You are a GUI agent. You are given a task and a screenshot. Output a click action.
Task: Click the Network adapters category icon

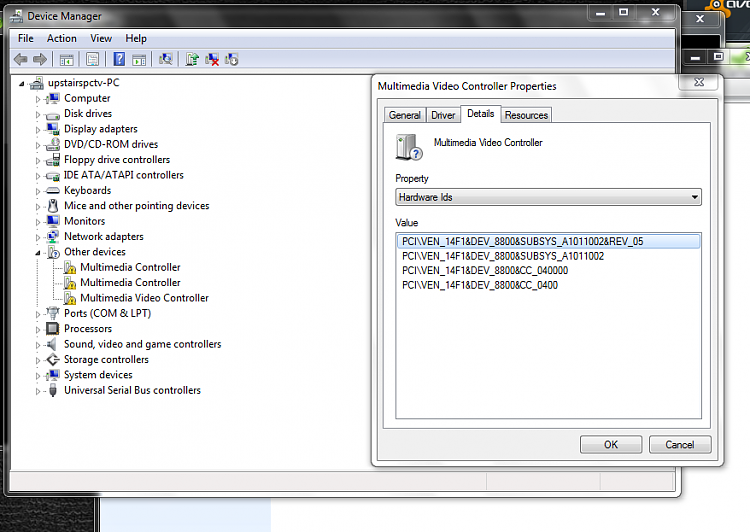53,236
